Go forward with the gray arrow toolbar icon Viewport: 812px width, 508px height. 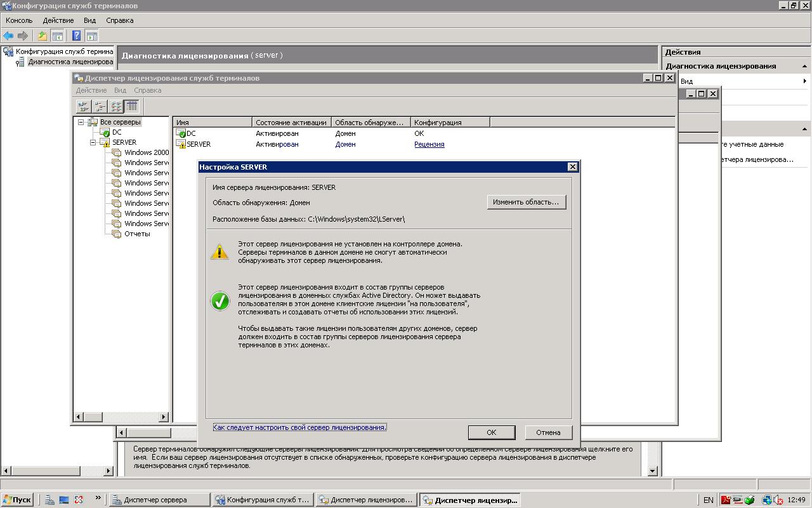[x=23, y=36]
